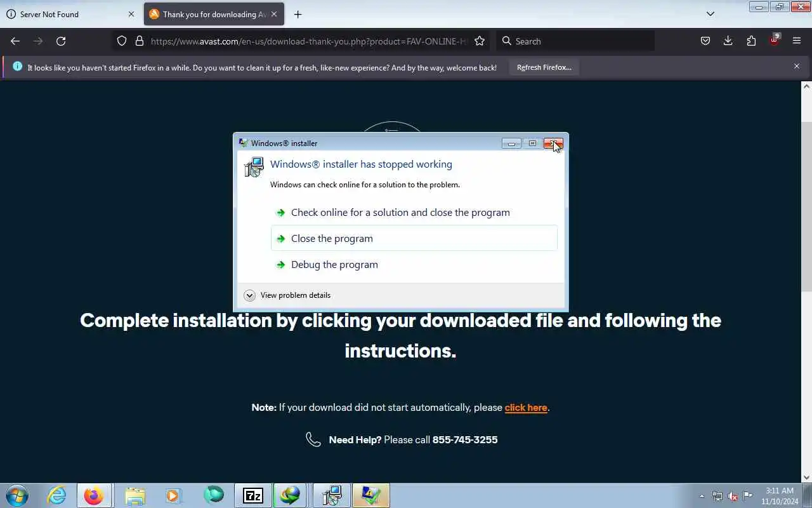The image size is (812, 508).
Task: Open 7-Zip from the taskbar
Action: (x=252, y=495)
